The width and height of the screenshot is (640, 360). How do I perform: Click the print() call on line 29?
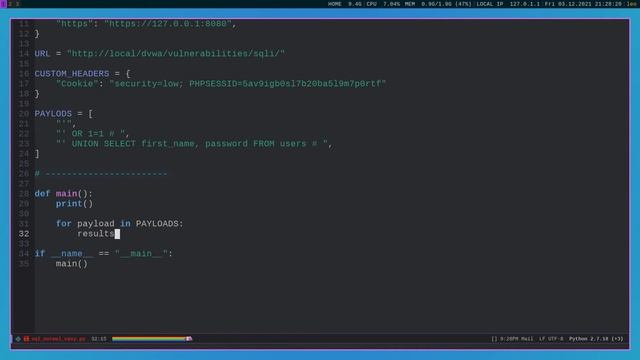coord(74,204)
